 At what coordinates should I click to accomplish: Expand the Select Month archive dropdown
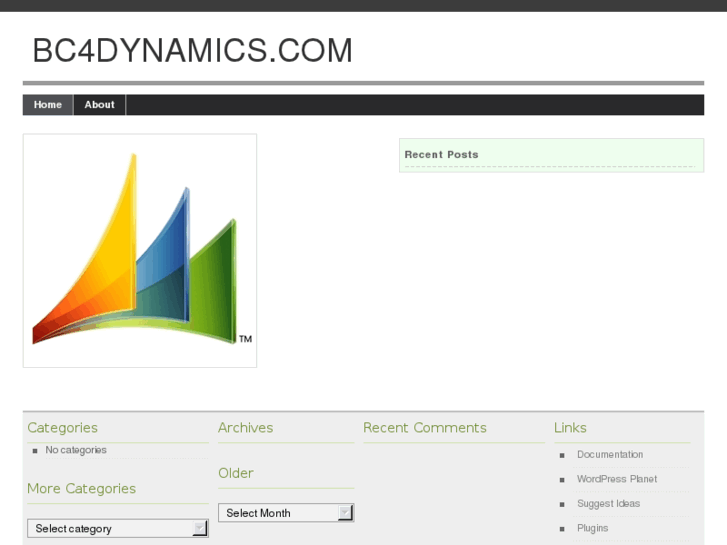286,513
